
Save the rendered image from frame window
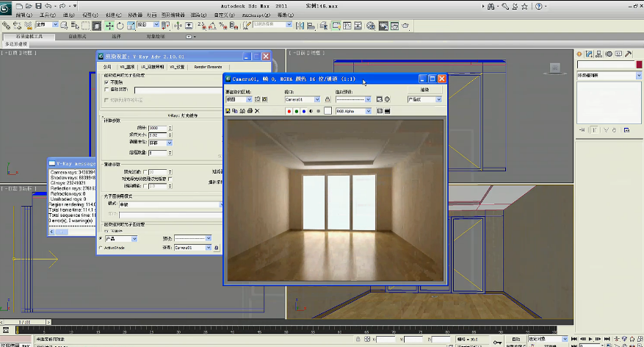tap(228, 111)
